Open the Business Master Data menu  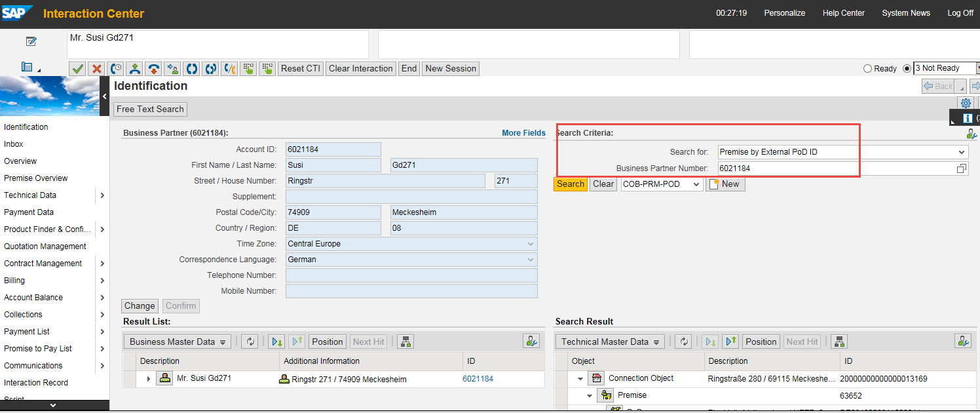tap(178, 342)
